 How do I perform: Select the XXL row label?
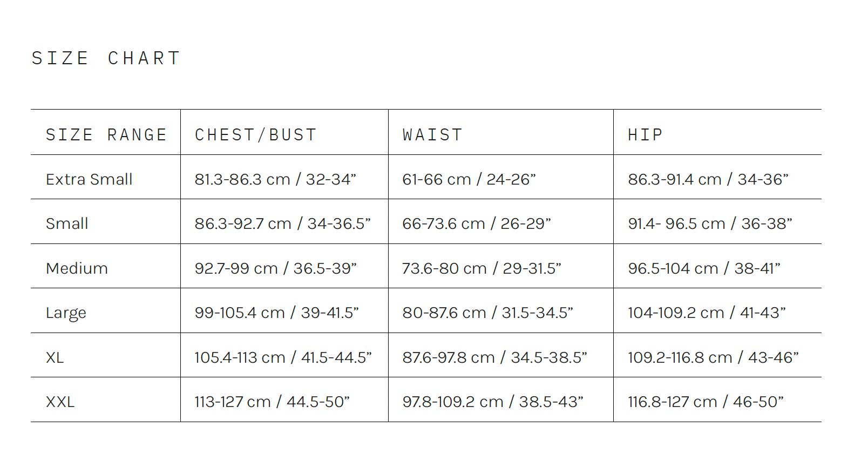(x=60, y=402)
